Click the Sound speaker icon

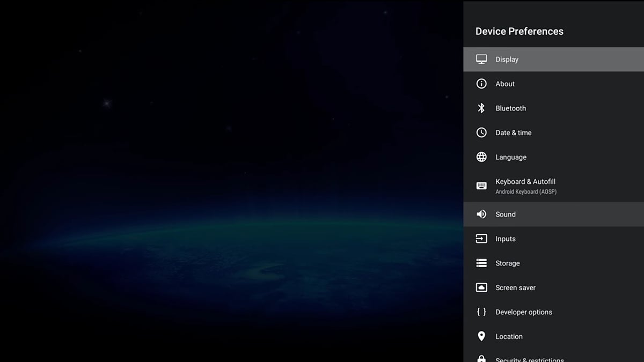pos(481,215)
